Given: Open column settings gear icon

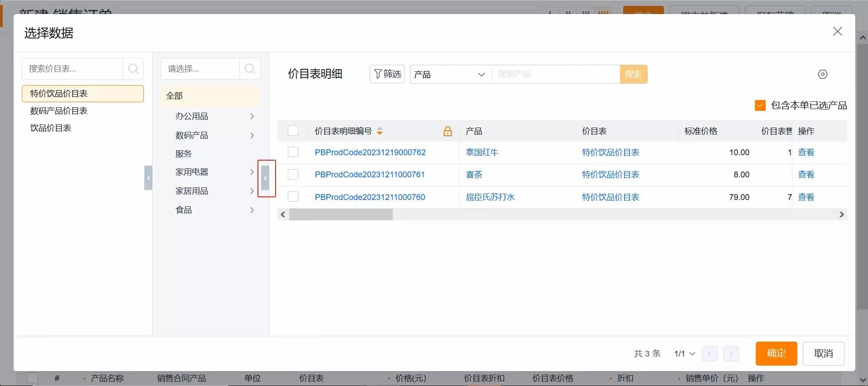Looking at the screenshot, I should pyautogui.click(x=822, y=74).
